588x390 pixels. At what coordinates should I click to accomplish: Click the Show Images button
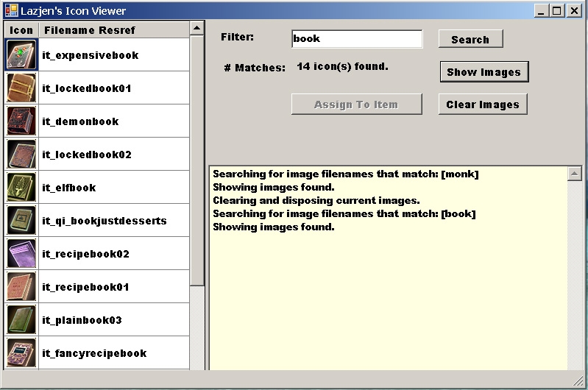[483, 72]
